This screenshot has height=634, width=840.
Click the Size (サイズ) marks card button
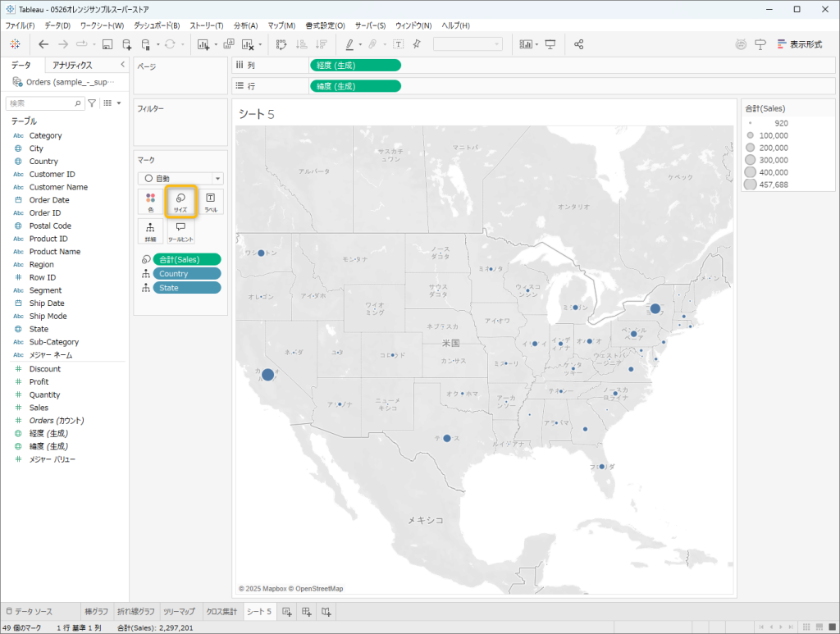[x=180, y=202]
